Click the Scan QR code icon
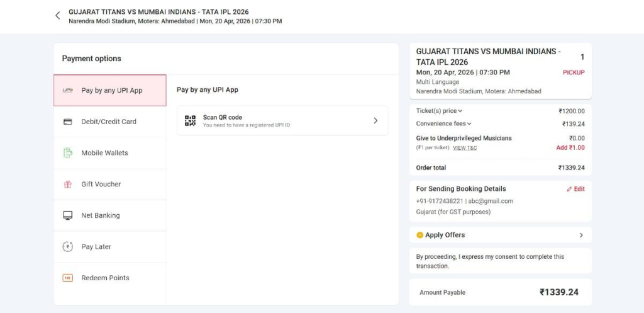Viewport: 644px width, 313px height. click(x=190, y=120)
